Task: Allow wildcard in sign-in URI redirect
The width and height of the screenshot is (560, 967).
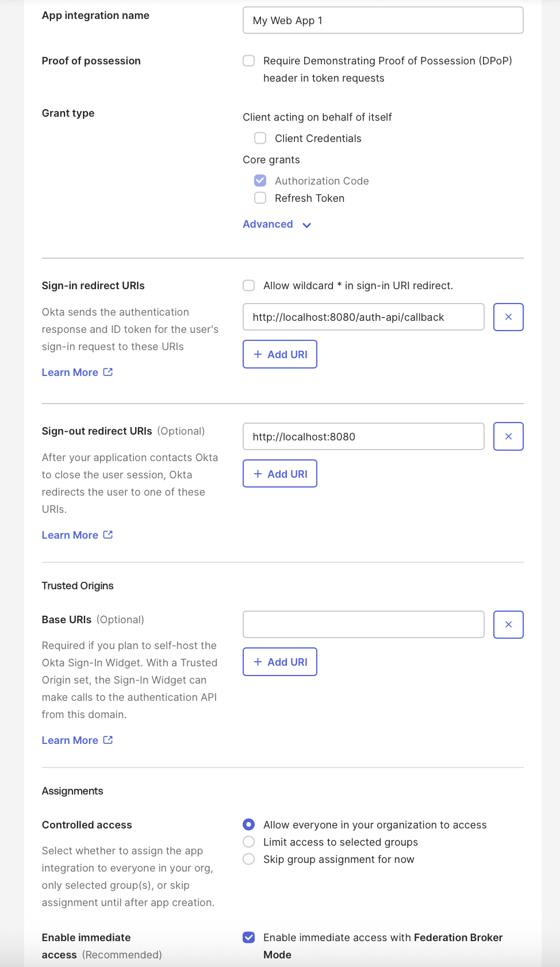Action: [249, 286]
